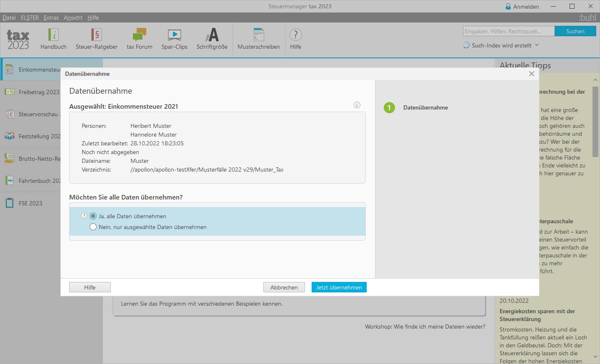Click the Hilfe question mark toolbar icon
The height and width of the screenshot is (364, 600).
tap(295, 35)
